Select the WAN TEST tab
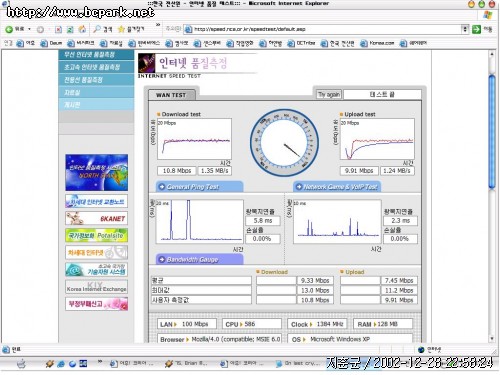 coord(172,95)
